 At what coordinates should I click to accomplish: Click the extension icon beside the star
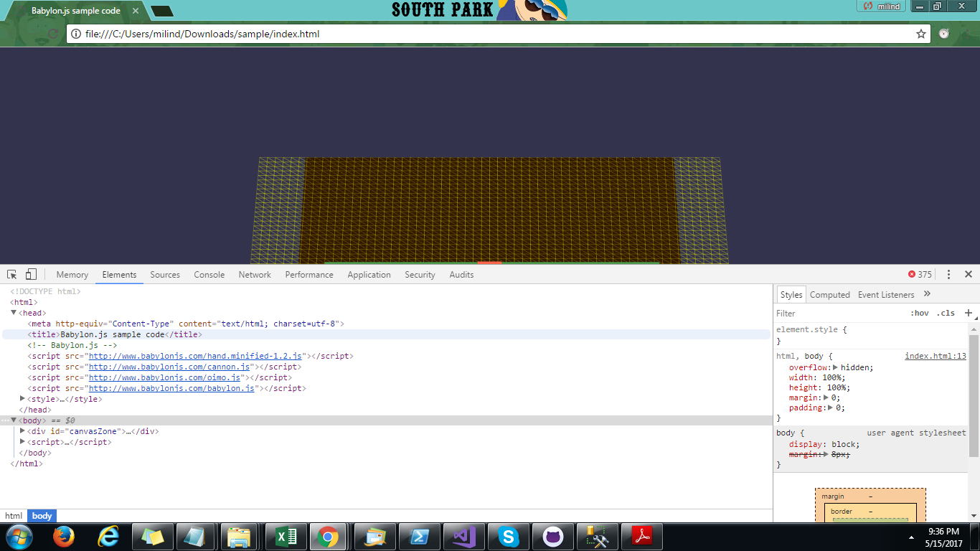(x=944, y=34)
